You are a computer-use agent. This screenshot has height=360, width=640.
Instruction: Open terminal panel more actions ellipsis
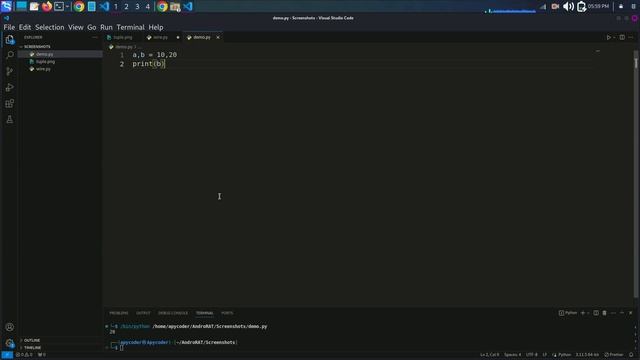(613, 313)
